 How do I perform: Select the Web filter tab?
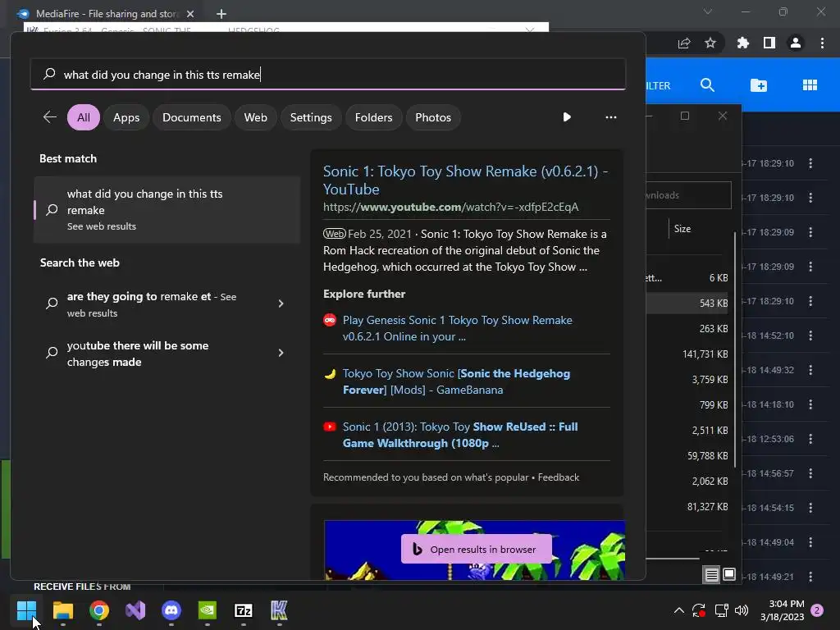256,117
